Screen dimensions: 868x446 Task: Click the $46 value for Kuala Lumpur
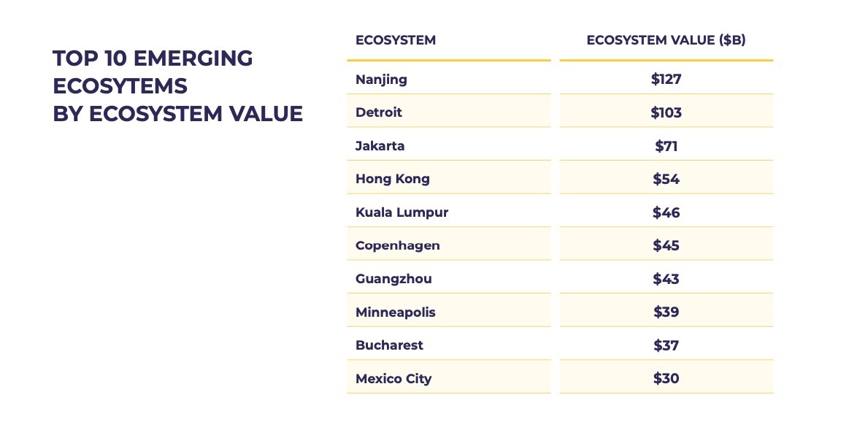pos(666,212)
